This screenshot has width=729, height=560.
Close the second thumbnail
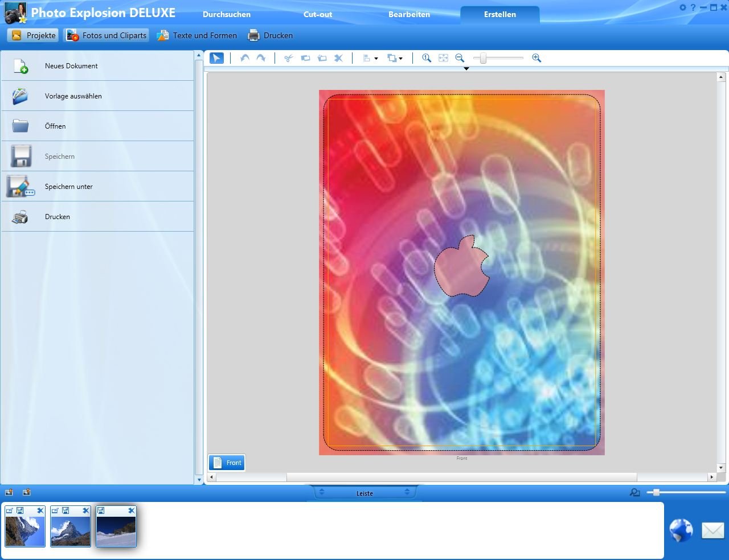pos(86,510)
